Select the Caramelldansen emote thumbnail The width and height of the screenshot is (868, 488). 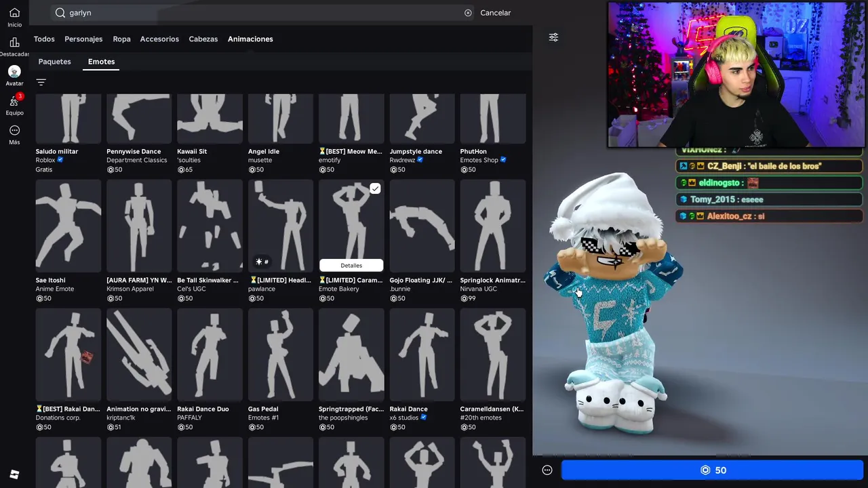493,354
